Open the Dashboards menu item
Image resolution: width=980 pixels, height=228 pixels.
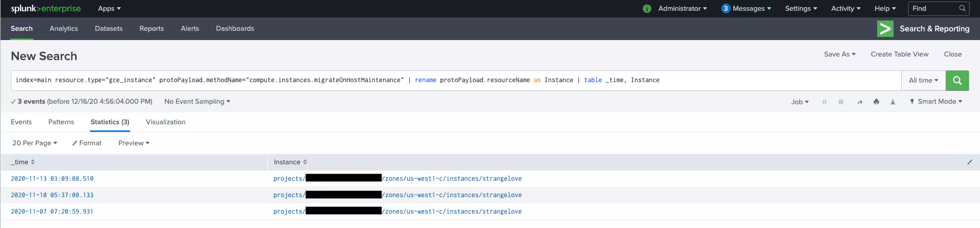point(234,28)
